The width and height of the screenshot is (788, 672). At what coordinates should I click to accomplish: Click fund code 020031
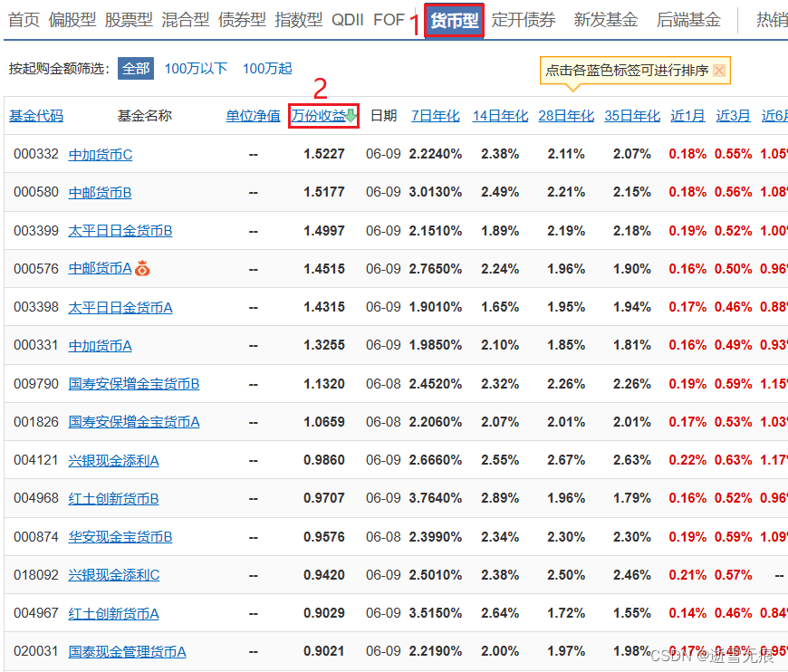35,651
